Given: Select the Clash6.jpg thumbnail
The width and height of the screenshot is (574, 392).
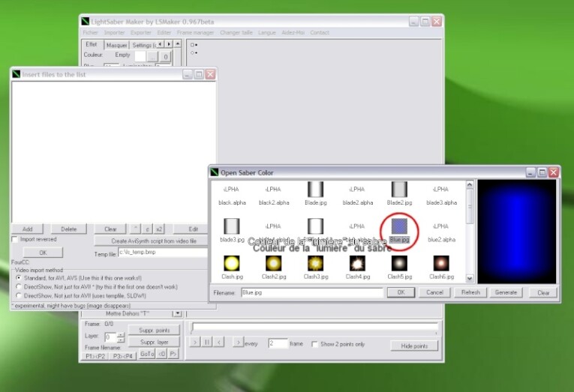Looking at the screenshot, I should coord(441,263).
